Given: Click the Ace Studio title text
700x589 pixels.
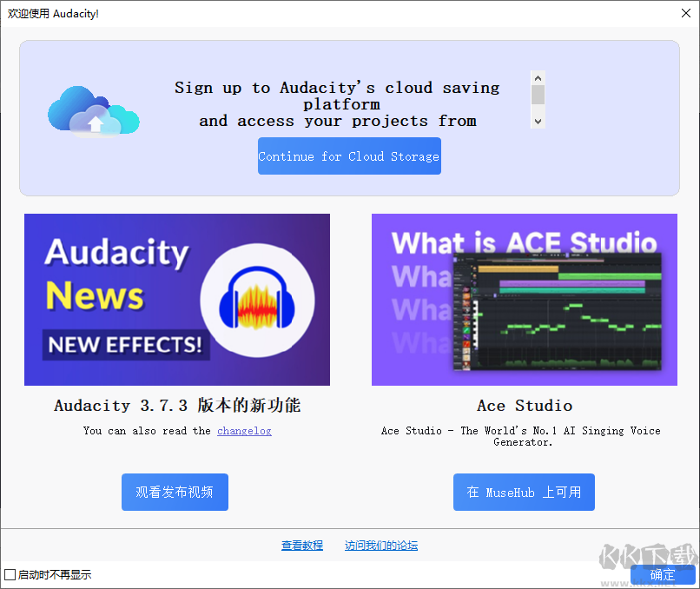Looking at the screenshot, I should 524,406.
